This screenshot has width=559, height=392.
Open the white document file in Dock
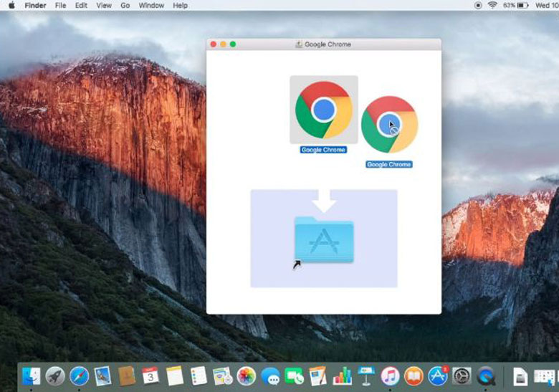click(x=520, y=377)
